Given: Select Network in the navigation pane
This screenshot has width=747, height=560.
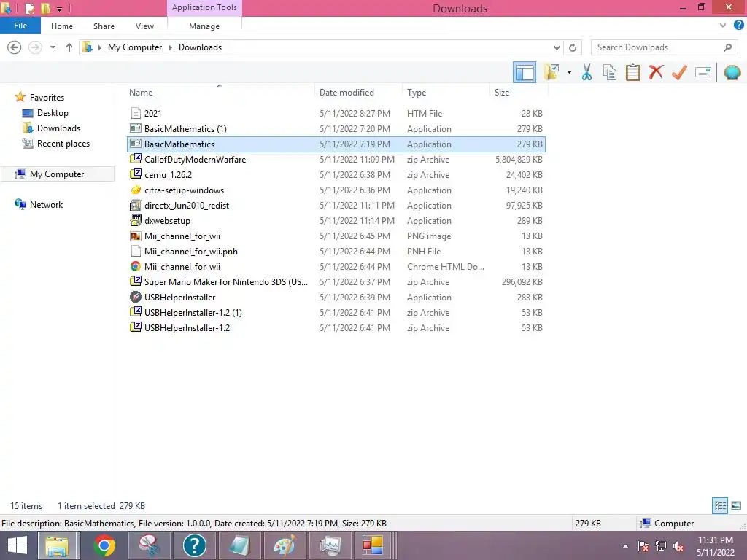Looking at the screenshot, I should 46,205.
